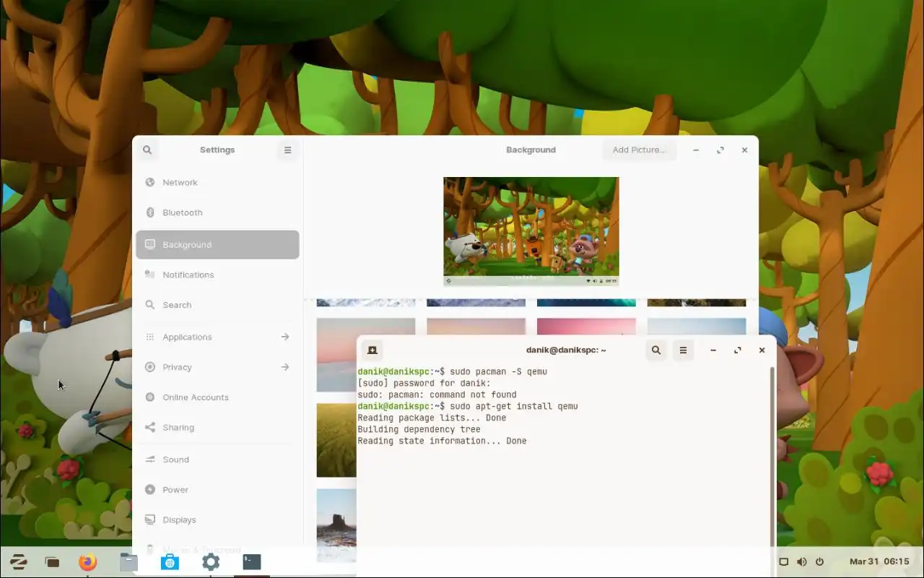Open the Settings hamburger menu
The image size is (924, 578).
coord(287,150)
